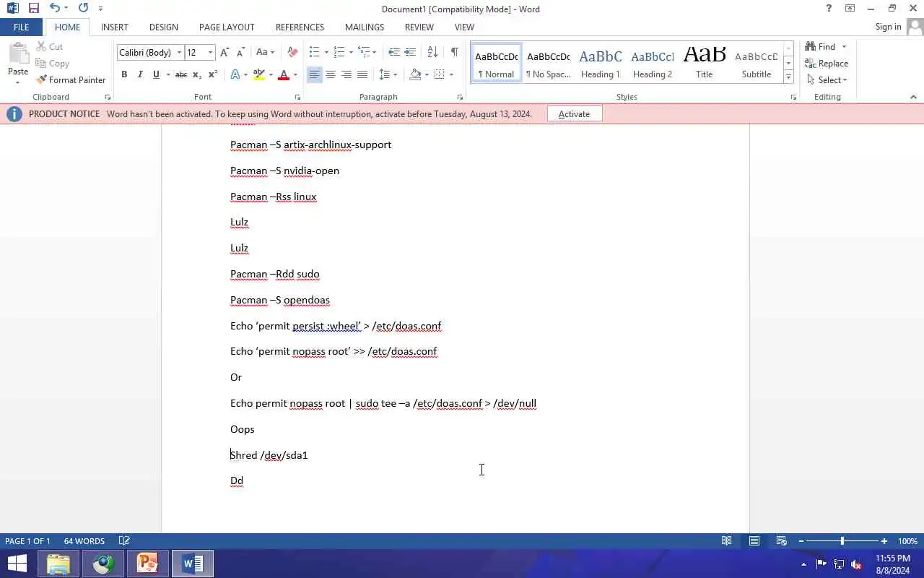Screen dimensions: 924x578
Task: Apply the yellow text highlight color
Action: point(259,74)
